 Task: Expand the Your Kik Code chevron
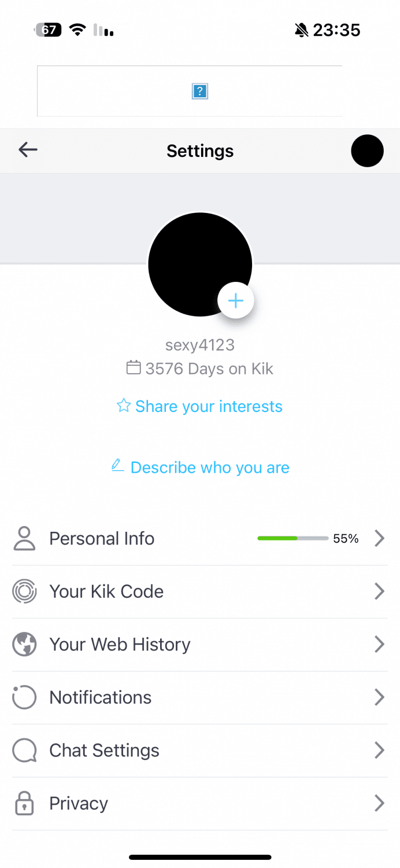pyautogui.click(x=380, y=591)
